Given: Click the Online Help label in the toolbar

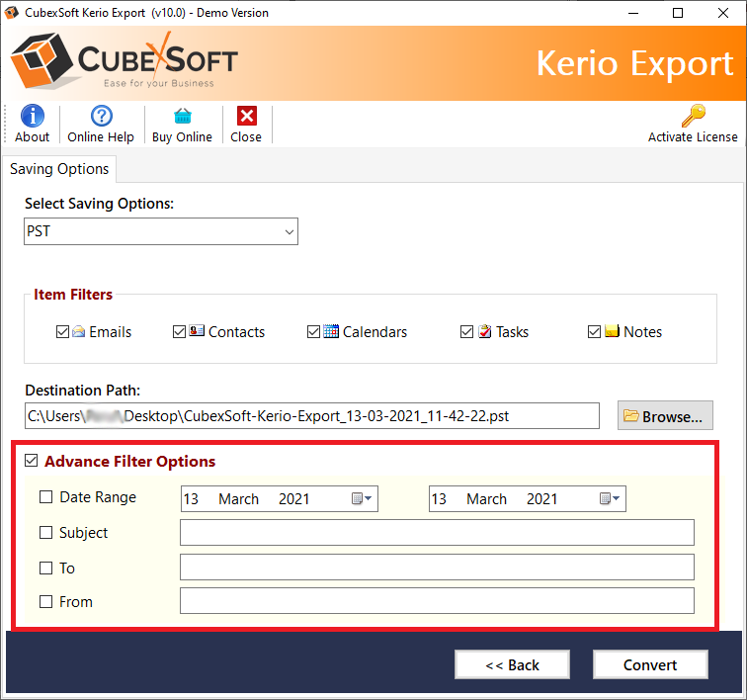Looking at the screenshot, I should click(x=101, y=136).
